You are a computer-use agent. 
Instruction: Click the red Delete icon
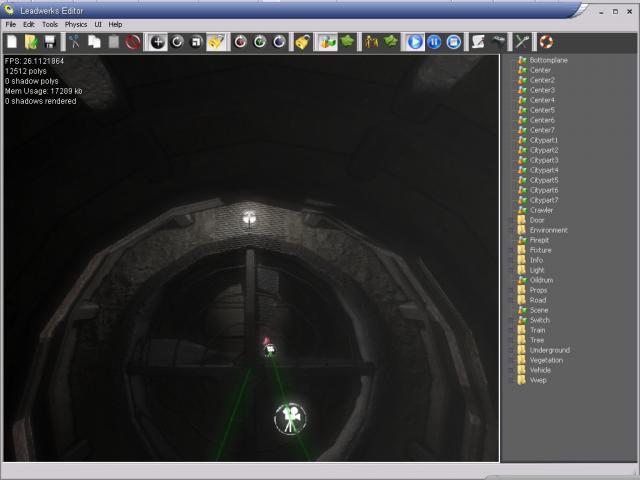coord(132,42)
